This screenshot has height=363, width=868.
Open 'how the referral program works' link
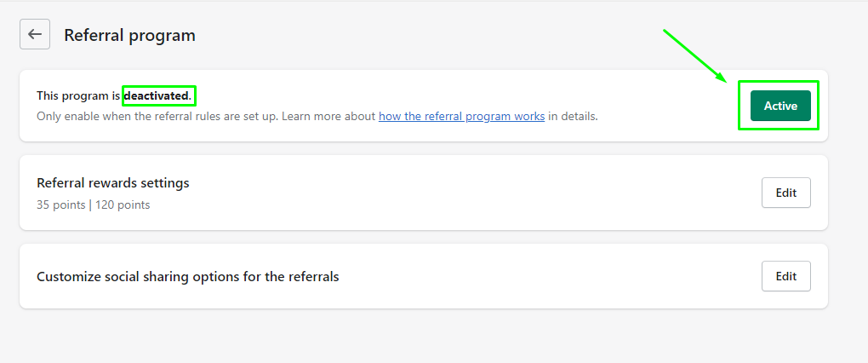click(x=462, y=117)
